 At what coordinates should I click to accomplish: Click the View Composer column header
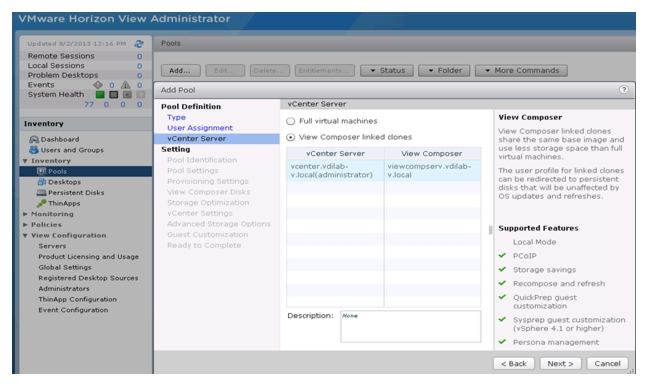pyautogui.click(x=432, y=154)
